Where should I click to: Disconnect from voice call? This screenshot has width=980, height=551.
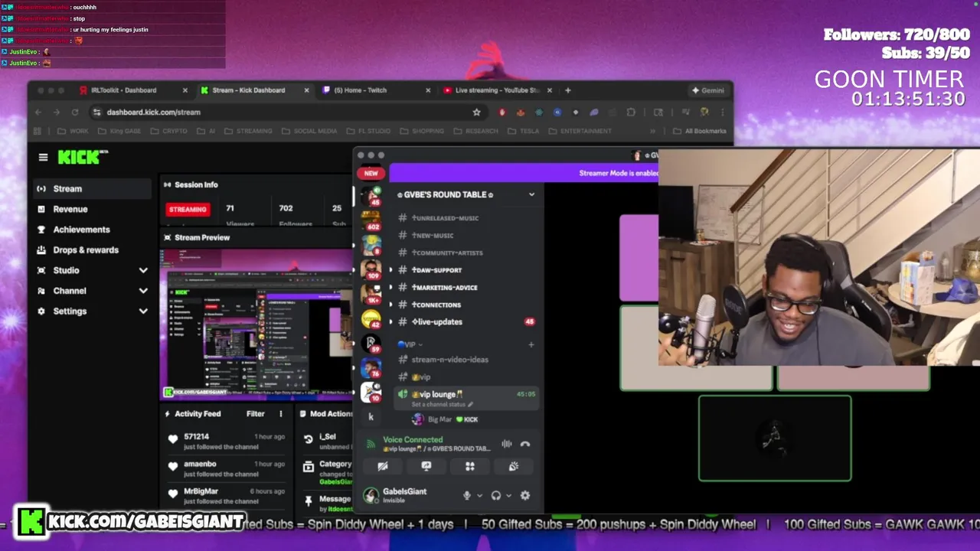(x=525, y=444)
